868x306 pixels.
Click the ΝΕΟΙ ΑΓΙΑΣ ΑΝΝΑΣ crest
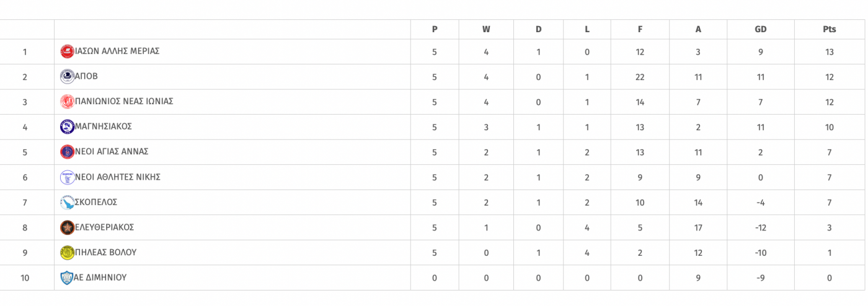(x=67, y=152)
